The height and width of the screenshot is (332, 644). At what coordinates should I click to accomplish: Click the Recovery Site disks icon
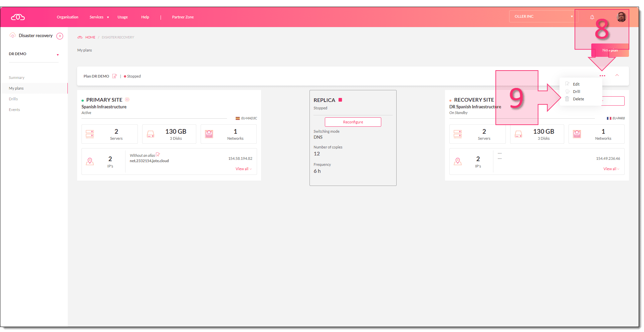click(x=518, y=134)
